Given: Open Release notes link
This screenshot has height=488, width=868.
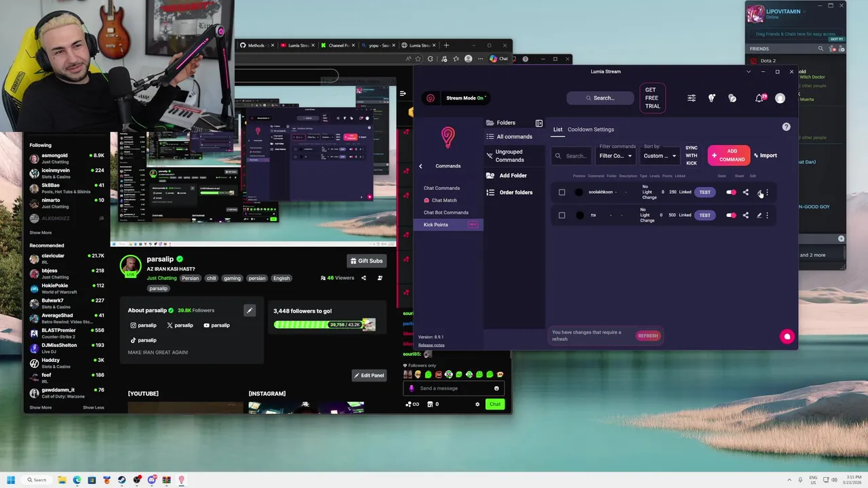Looking at the screenshot, I should point(431,346).
